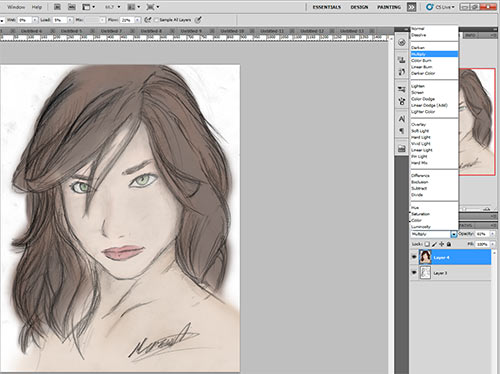The image size is (500, 374).
Task: Open the Brush panel icon in dock
Action: pyautogui.click(x=402, y=72)
